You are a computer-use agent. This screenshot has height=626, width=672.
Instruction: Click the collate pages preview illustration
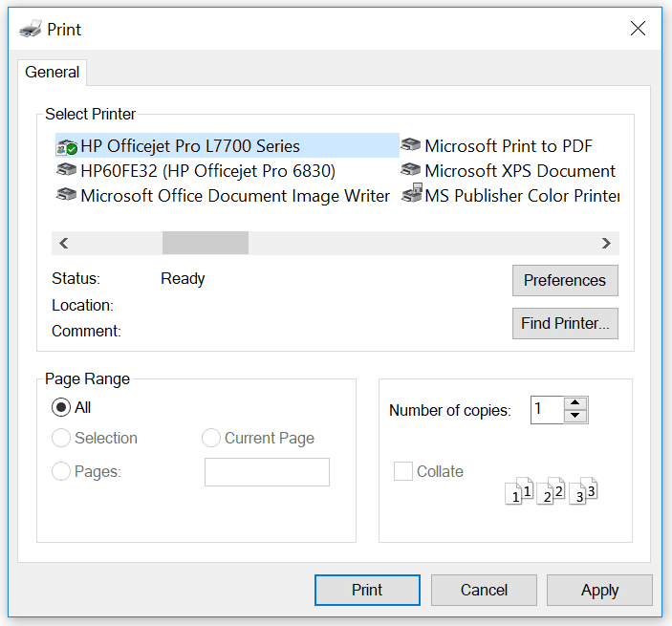pos(552,490)
